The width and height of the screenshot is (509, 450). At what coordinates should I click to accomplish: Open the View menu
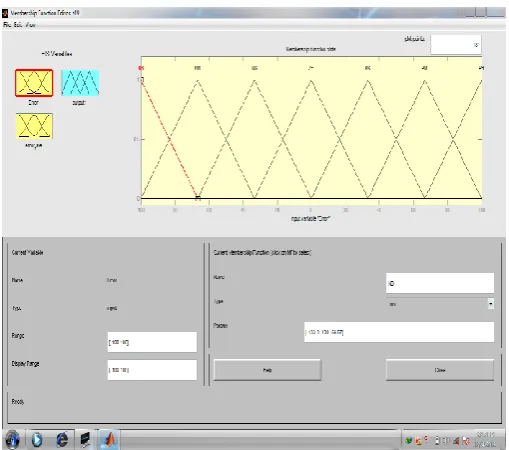(30, 25)
